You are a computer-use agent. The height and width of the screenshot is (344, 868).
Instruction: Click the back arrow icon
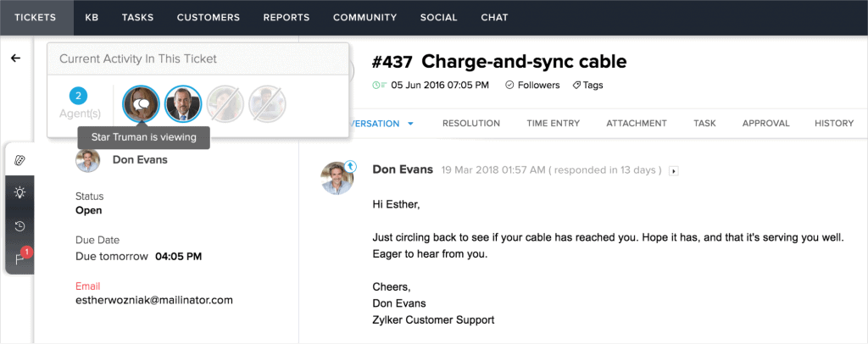[x=15, y=58]
